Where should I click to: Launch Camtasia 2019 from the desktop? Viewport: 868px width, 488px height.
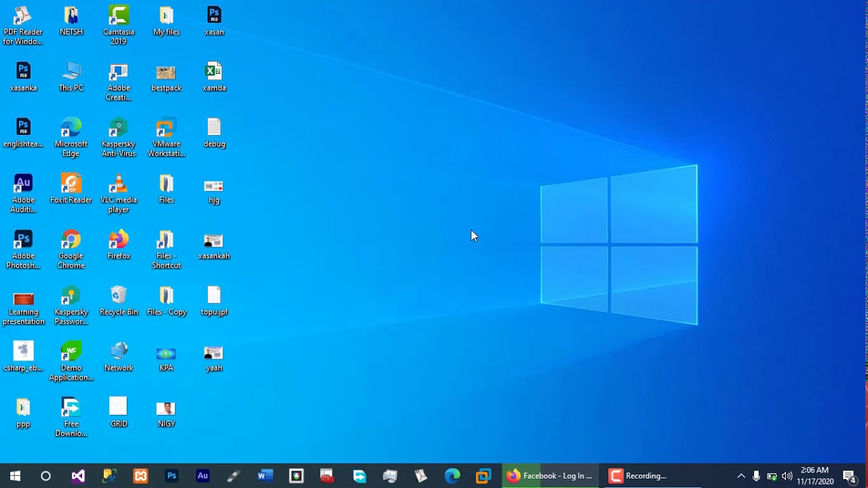click(x=119, y=26)
